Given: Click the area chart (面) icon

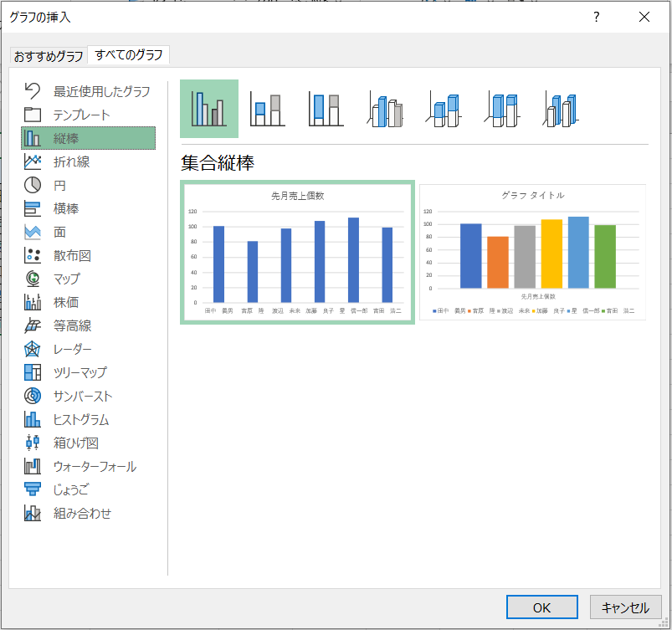Looking at the screenshot, I should 33,232.
